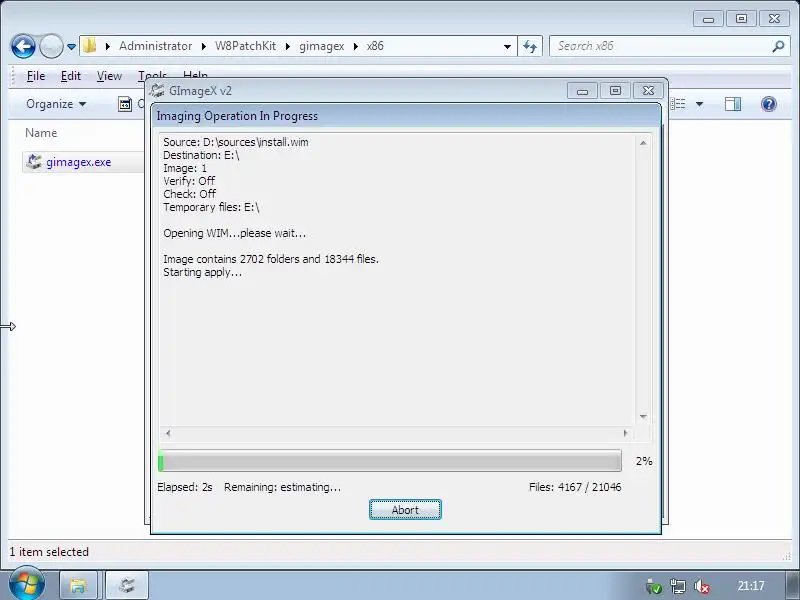Click the log scroll up arrow
Viewport: 800px width, 600px height.
coord(643,143)
